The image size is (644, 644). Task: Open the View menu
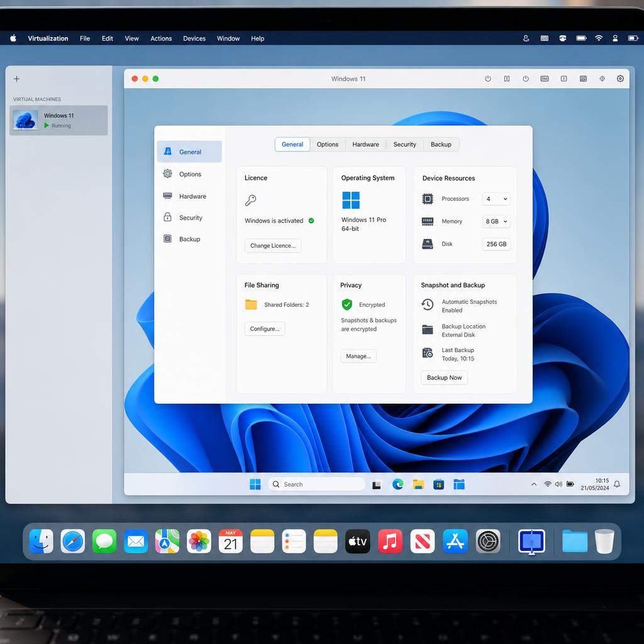click(131, 38)
